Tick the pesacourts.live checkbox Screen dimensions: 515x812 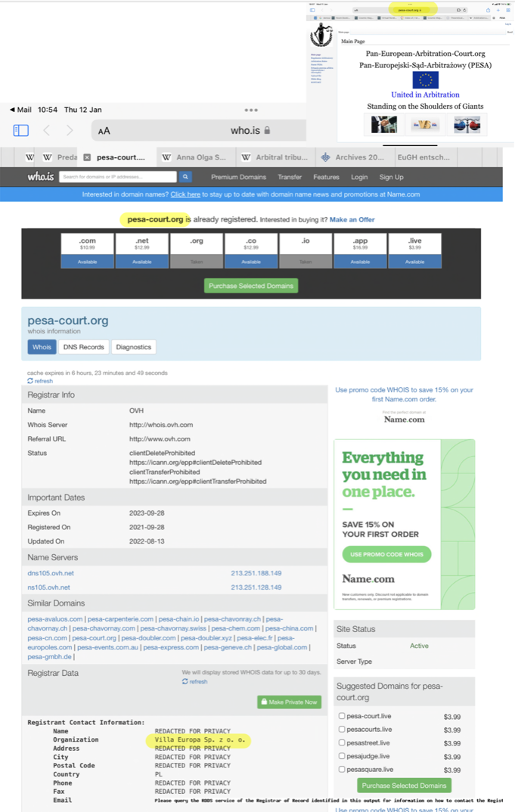(x=341, y=729)
